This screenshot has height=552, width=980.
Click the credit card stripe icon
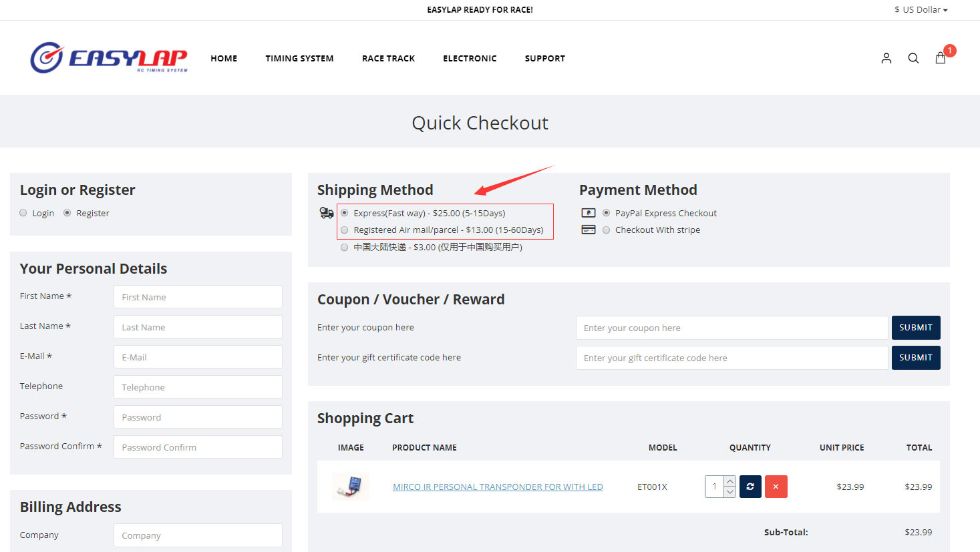[589, 230]
